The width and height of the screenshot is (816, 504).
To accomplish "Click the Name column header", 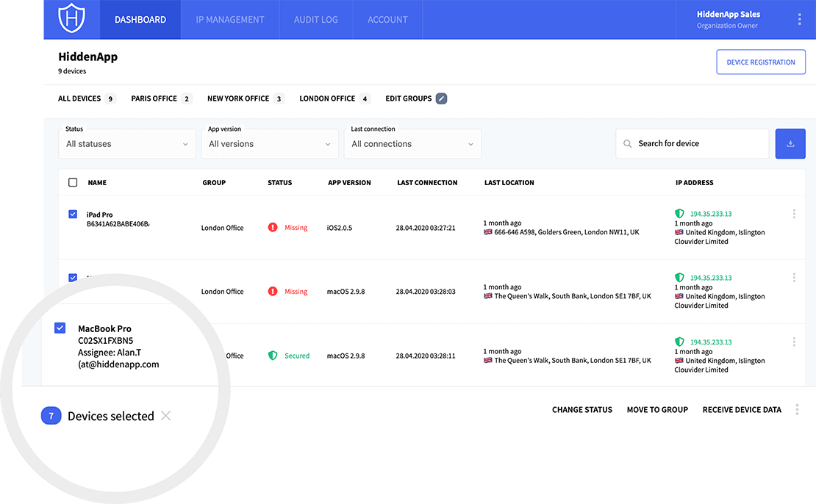I will click(97, 182).
